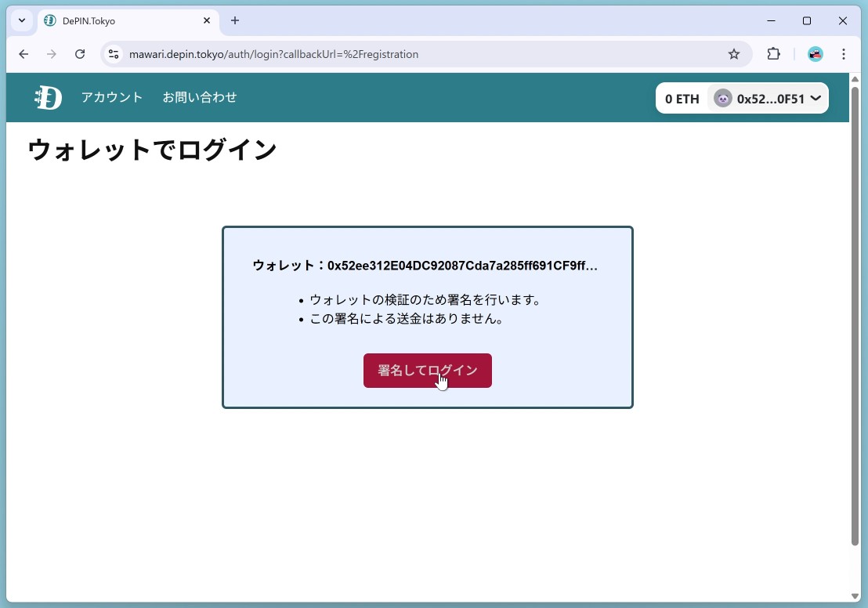
Task: Open the browser Extensions puzzle icon
Action: (773, 54)
